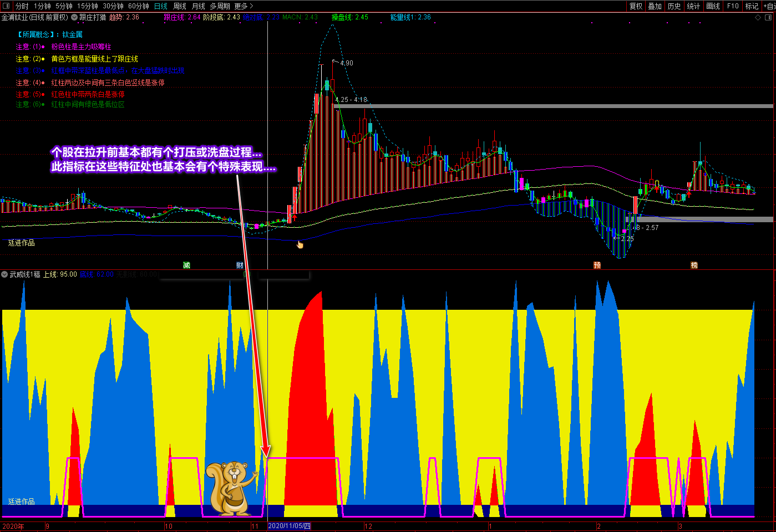Click the green 减 event marker icon
The width and height of the screenshot is (776, 532).
coord(187,265)
